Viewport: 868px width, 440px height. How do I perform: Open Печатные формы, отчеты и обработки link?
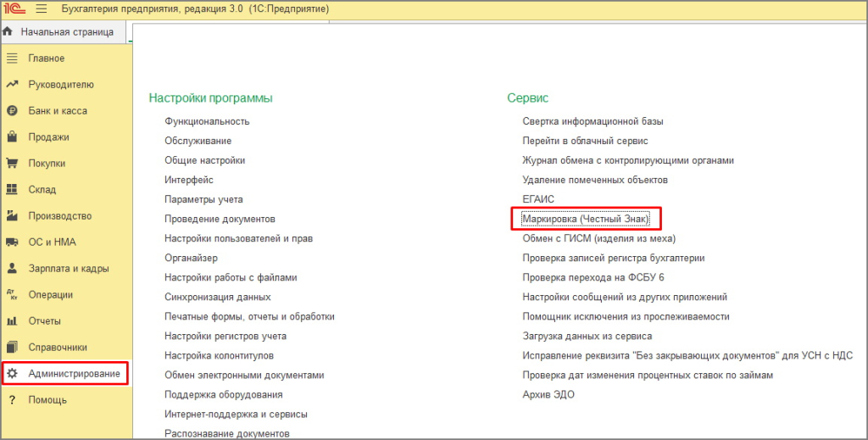tap(250, 316)
